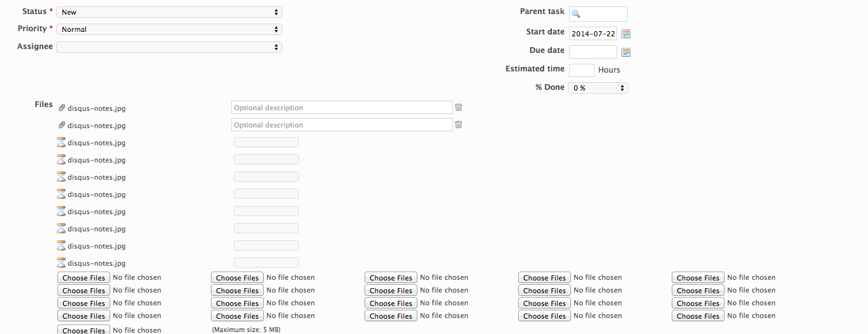Focus the Due date input field
Image resolution: width=868 pixels, height=334 pixels.
point(593,52)
